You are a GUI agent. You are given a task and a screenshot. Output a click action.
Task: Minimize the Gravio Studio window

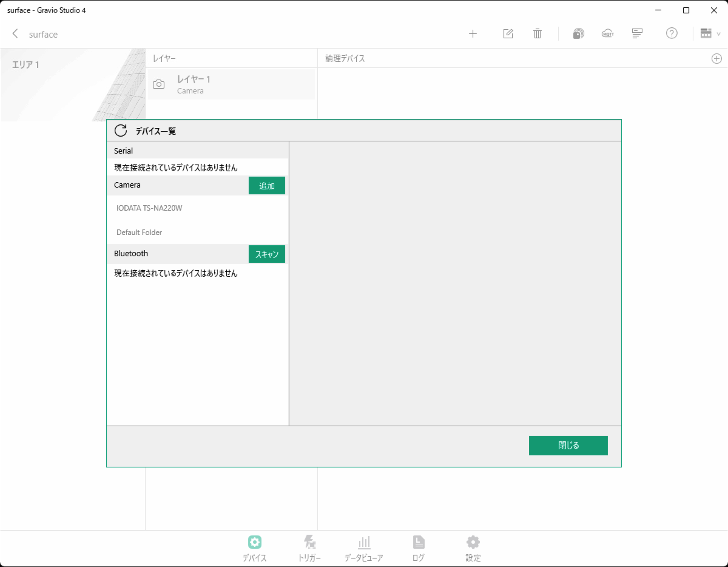click(658, 10)
